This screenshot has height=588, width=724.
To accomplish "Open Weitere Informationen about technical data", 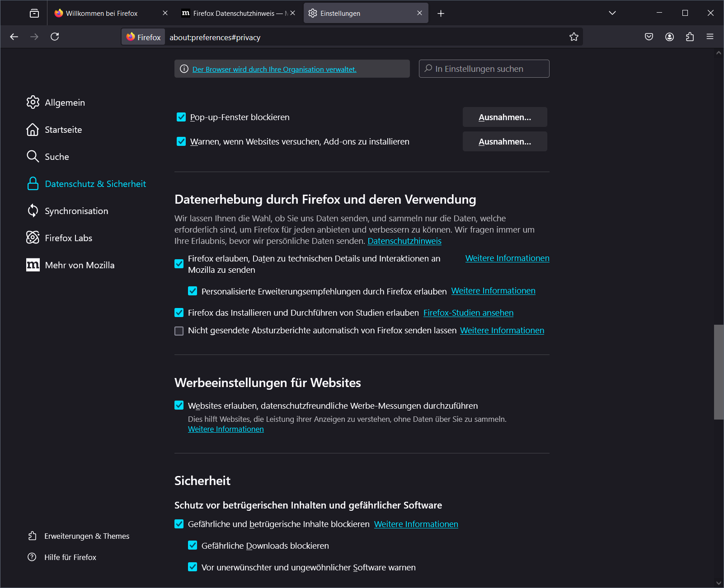I will pyautogui.click(x=508, y=258).
